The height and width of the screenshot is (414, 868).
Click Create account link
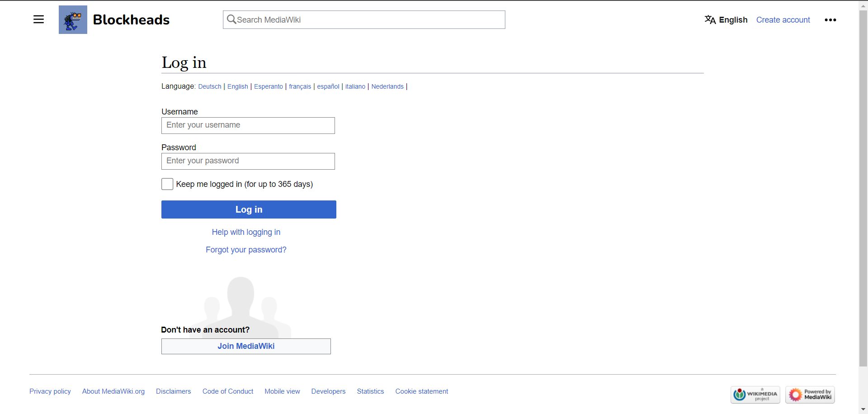(783, 20)
